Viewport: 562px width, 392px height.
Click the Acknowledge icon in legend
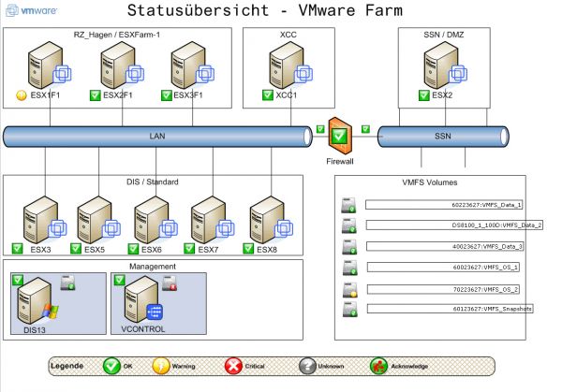378,366
